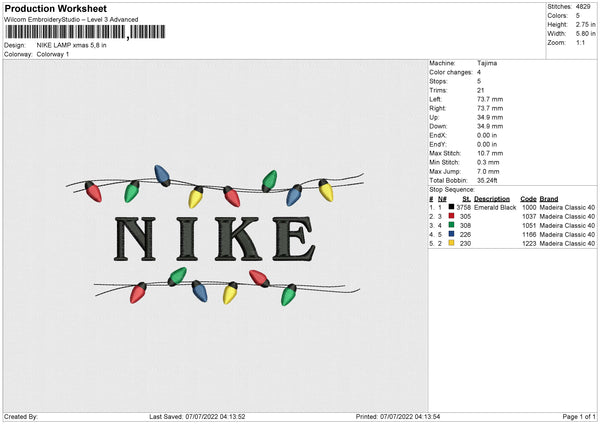Click the 'Stop Sequence:' label
The image size is (600, 424).
coord(452,189)
